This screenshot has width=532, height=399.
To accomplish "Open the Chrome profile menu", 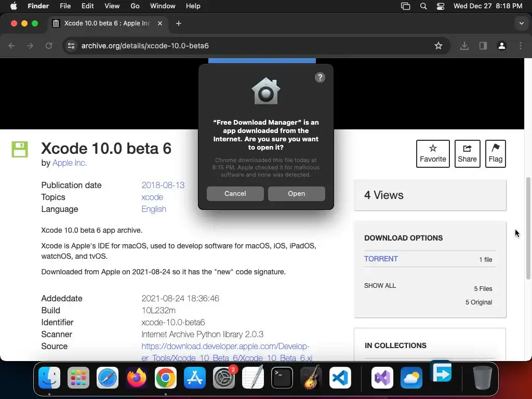I will pos(502,46).
